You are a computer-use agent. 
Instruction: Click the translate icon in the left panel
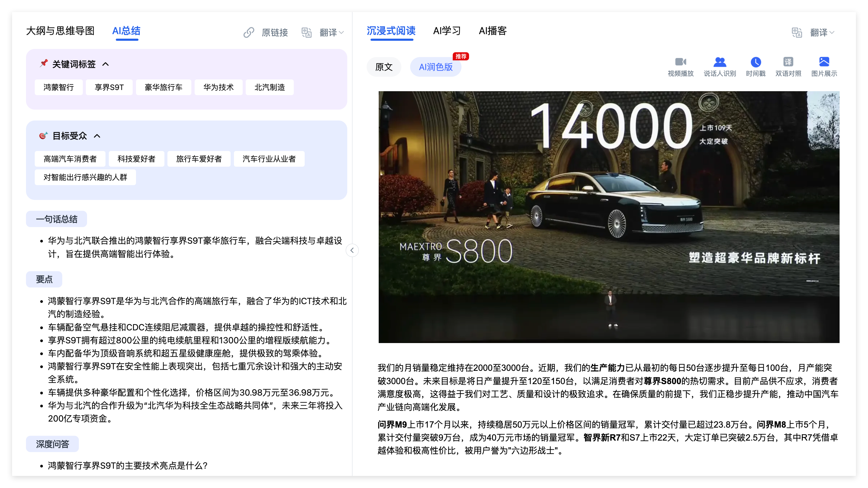306,33
